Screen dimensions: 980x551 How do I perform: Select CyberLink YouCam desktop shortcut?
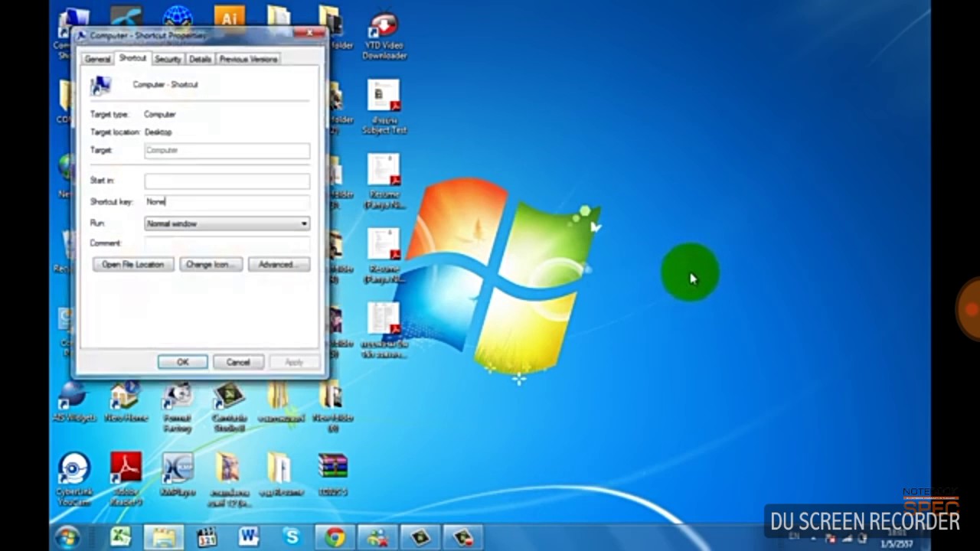tap(74, 480)
